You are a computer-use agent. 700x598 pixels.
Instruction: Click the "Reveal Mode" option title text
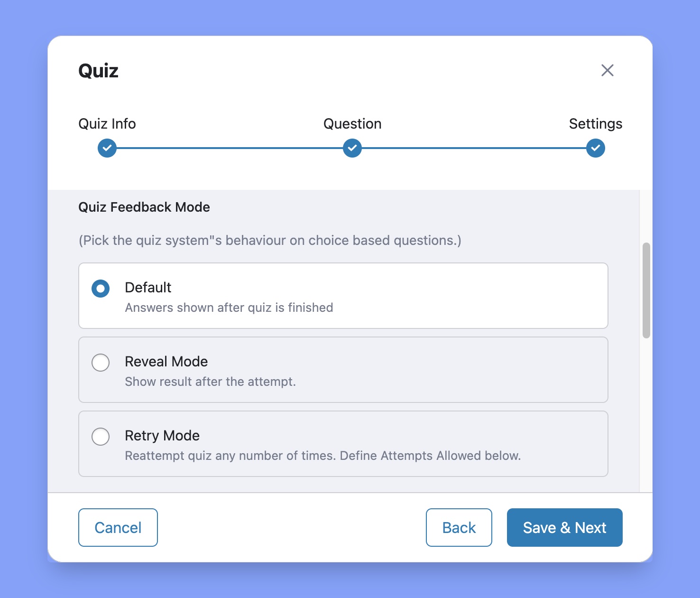166,362
